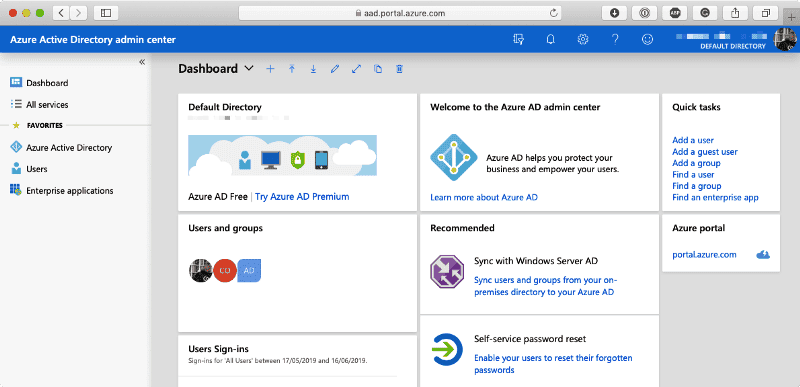The width and height of the screenshot is (800, 387).
Task: Click the Upload dashboard arrow icon
Action: (x=292, y=69)
